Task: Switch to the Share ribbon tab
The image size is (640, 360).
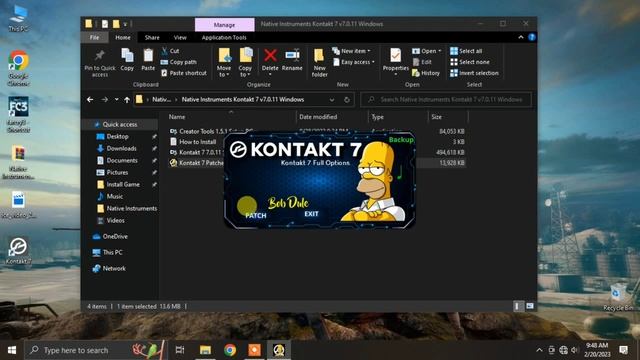Action: coord(152,38)
